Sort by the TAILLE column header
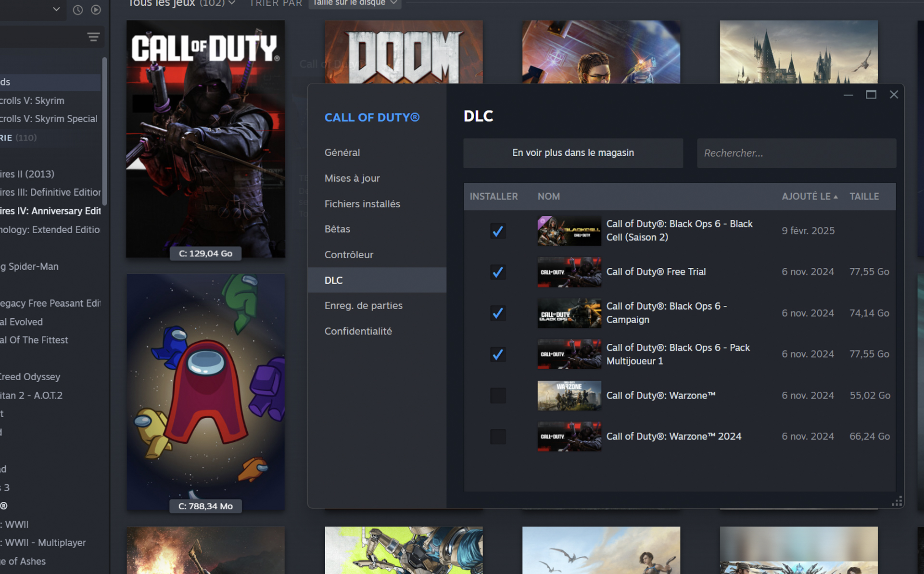 (x=864, y=196)
